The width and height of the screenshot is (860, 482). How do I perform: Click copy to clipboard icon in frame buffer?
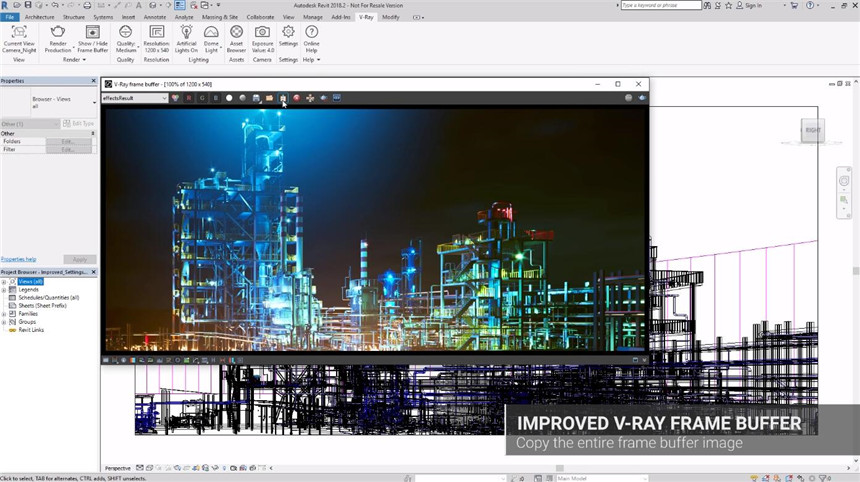283,98
